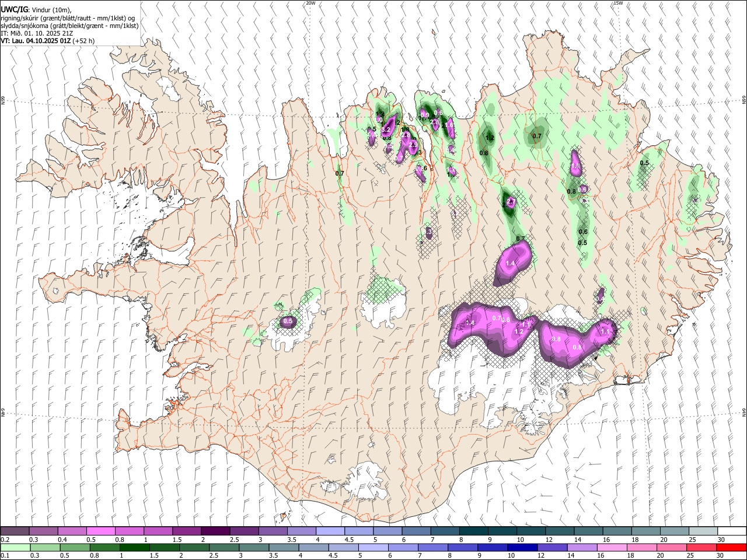
Task: Click the light pink 16–18 rain swatch
Action: point(612,547)
